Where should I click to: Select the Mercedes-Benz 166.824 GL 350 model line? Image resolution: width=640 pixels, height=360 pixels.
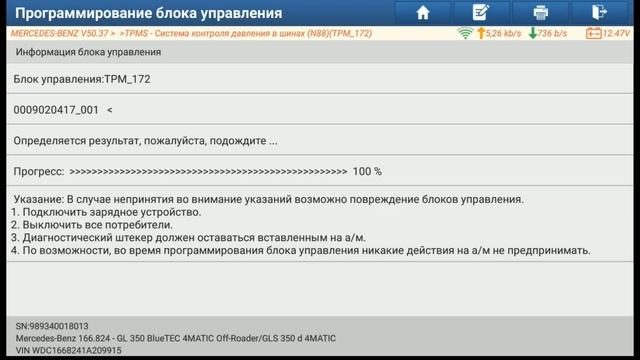tap(176, 338)
